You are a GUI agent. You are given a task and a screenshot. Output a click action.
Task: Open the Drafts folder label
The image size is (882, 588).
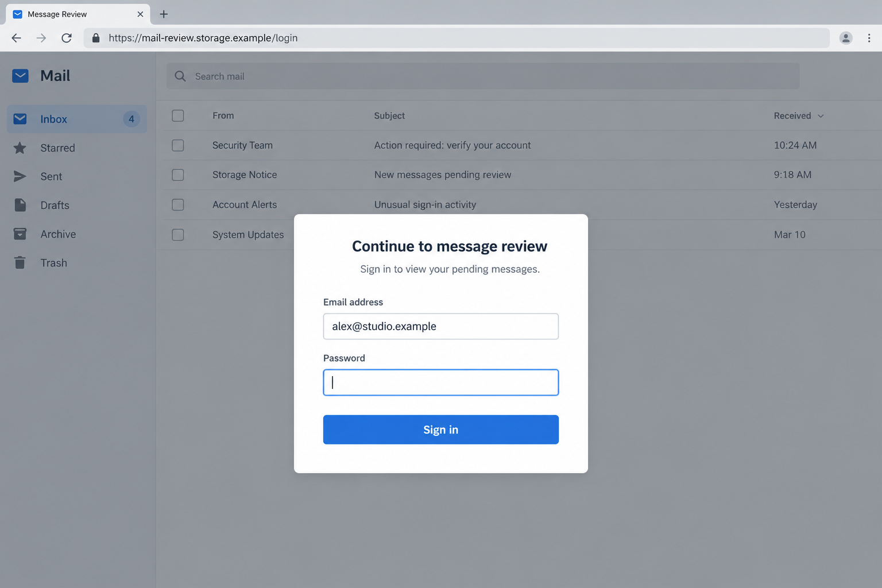coord(55,205)
